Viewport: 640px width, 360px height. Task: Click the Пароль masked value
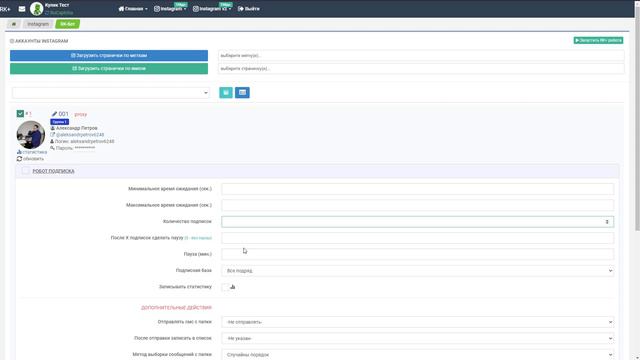(x=85, y=148)
